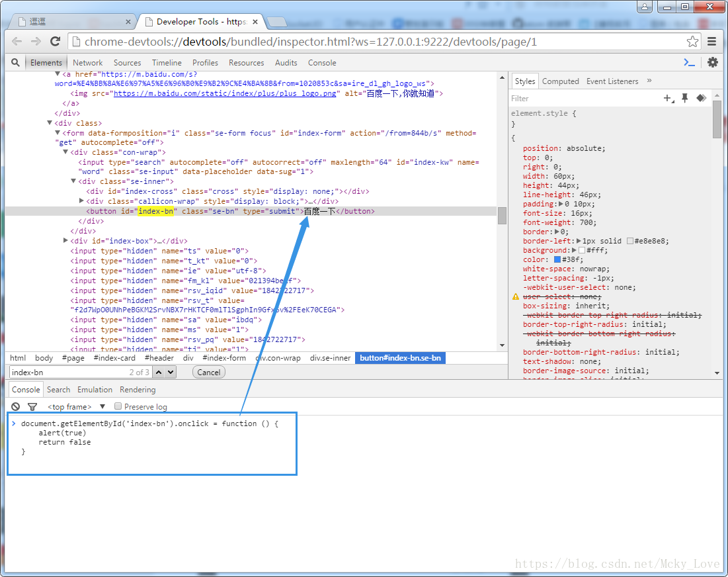Open the #e8e8e8 border-left color swatch
This screenshot has width=728, height=577.
point(630,241)
